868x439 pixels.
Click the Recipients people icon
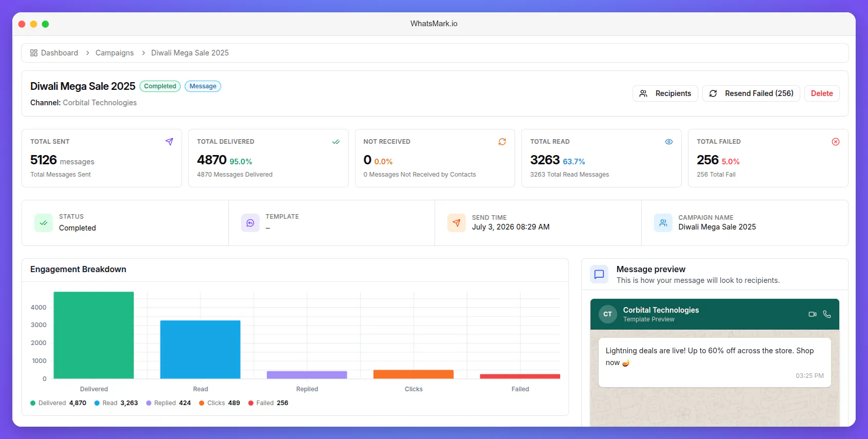(x=643, y=93)
